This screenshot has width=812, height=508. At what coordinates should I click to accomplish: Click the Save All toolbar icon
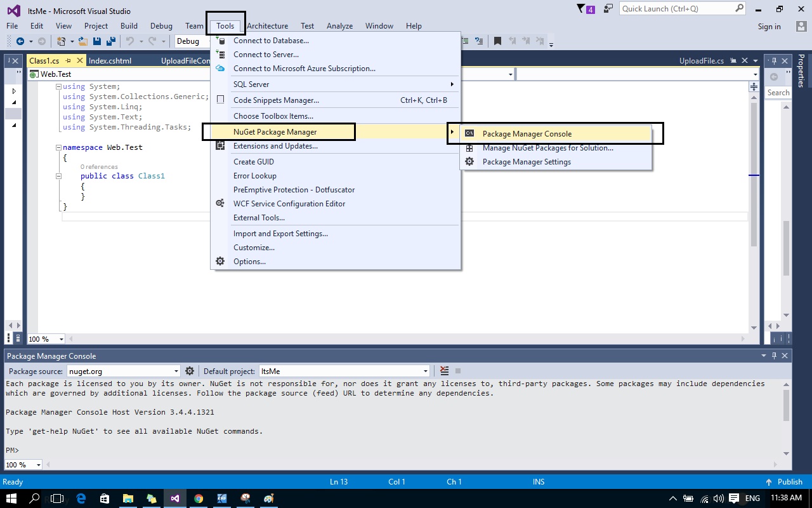coord(112,41)
